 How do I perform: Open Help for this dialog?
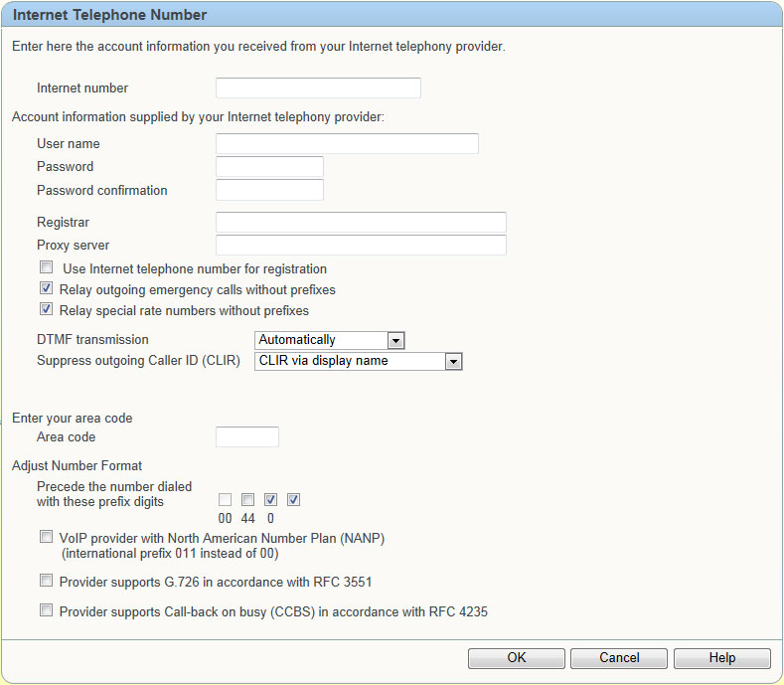(722, 658)
